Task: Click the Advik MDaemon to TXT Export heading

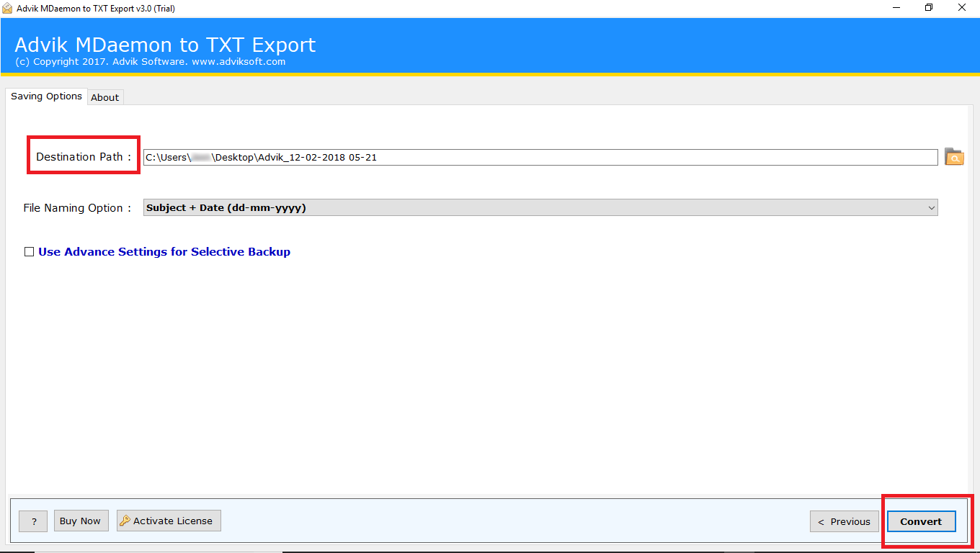Action: point(165,45)
